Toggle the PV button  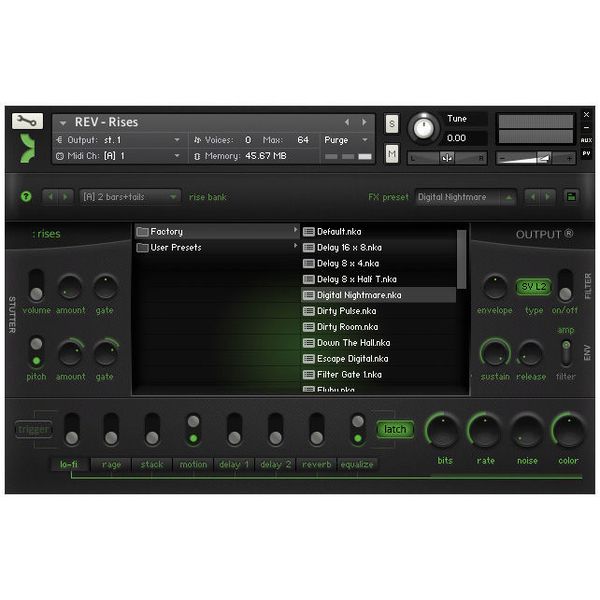[x=586, y=153]
